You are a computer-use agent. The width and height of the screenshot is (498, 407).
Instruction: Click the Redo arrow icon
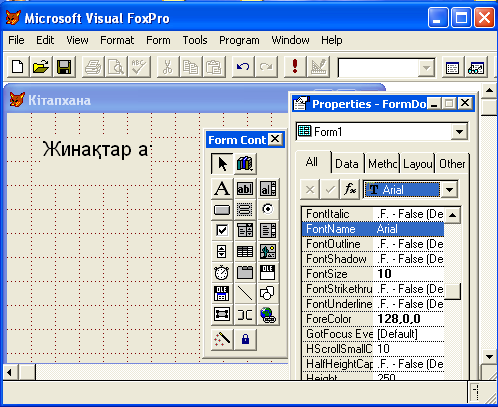point(266,67)
